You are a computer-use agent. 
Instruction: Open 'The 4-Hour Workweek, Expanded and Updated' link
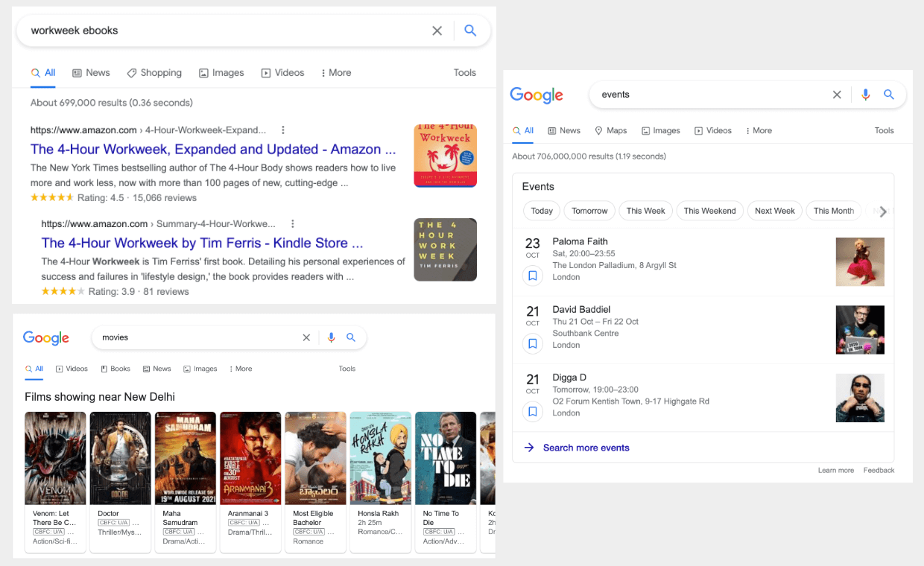pyautogui.click(x=213, y=149)
